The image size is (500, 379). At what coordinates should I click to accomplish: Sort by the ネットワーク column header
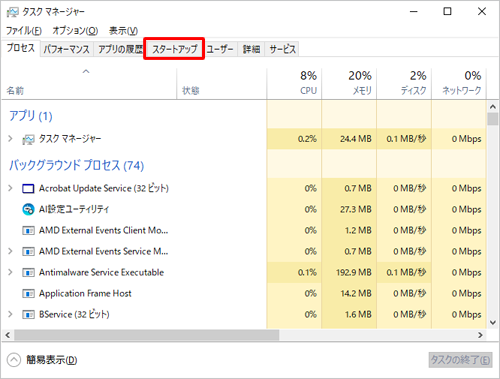459,83
